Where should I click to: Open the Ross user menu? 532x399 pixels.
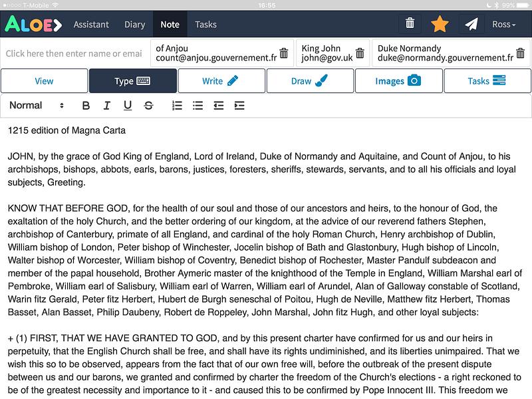(x=504, y=25)
